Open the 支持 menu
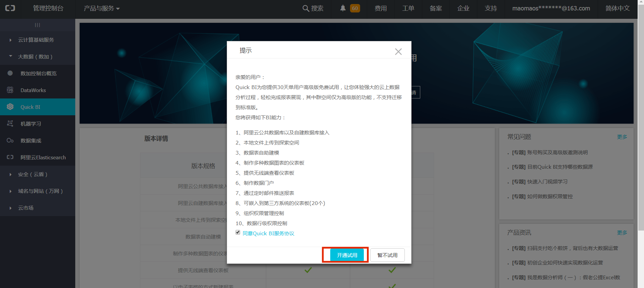 click(491, 8)
